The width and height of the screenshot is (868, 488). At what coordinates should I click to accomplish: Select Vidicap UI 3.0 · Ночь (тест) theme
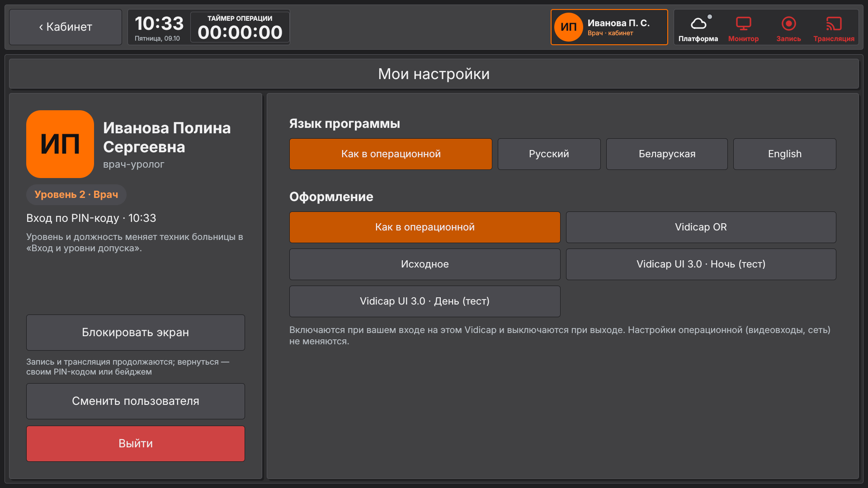tap(701, 264)
